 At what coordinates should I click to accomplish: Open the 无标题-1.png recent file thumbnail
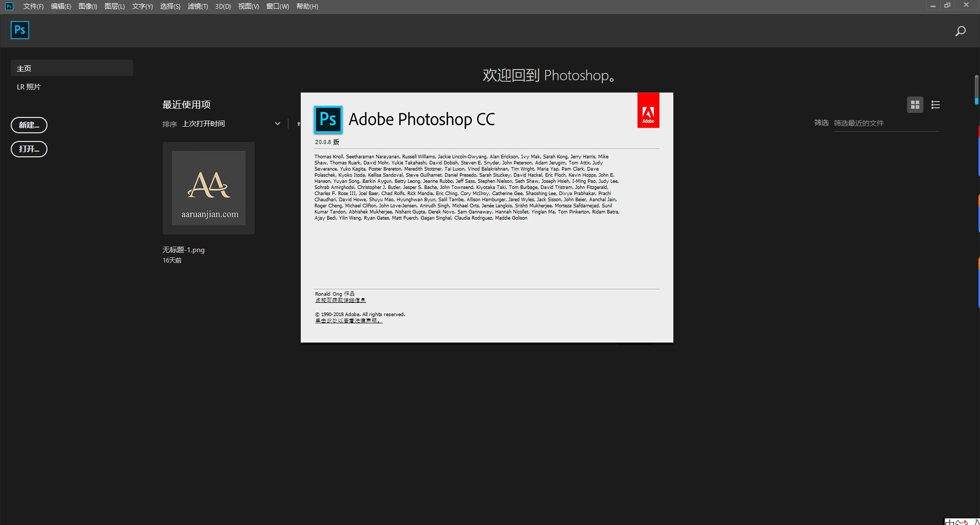[x=208, y=188]
